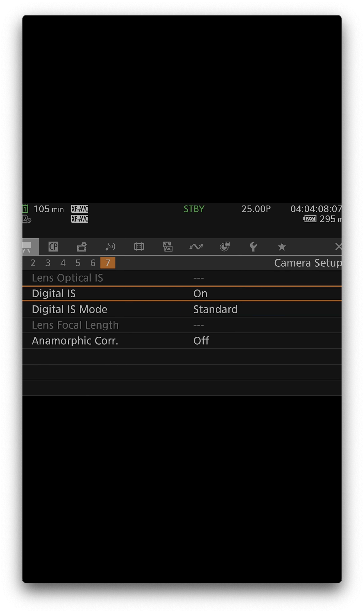Open the My Menu star icon
The width and height of the screenshot is (364, 613).
coord(282,246)
